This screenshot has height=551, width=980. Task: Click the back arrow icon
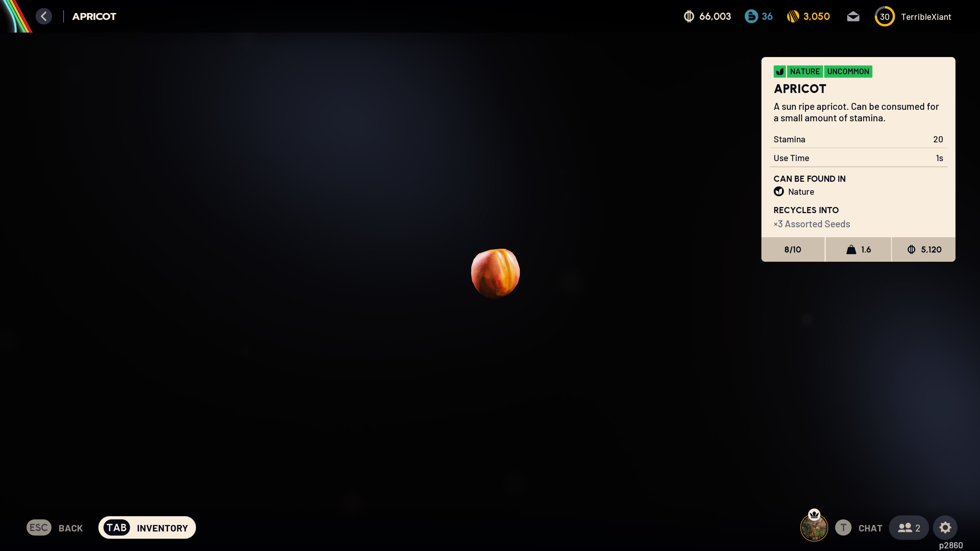click(44, 16)
